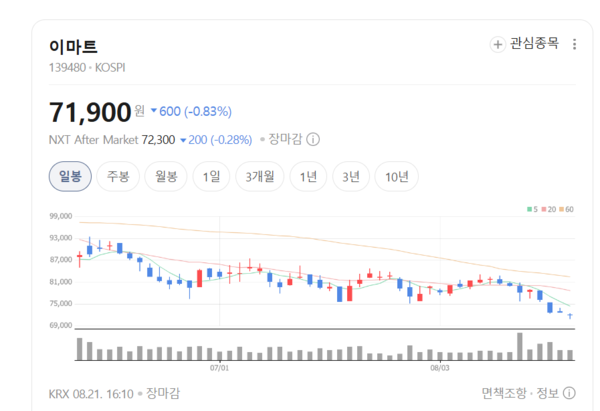Image resolution: width=600 pixels, height=411 pixels.
Task: Click the 81,000 price axis label
Action: (x=60, y=282)
